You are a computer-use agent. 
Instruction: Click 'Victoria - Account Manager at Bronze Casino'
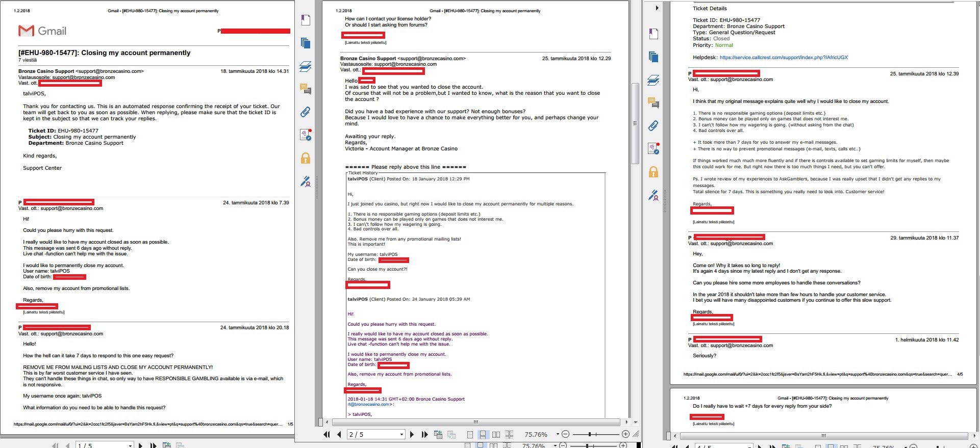pos(401,149)
